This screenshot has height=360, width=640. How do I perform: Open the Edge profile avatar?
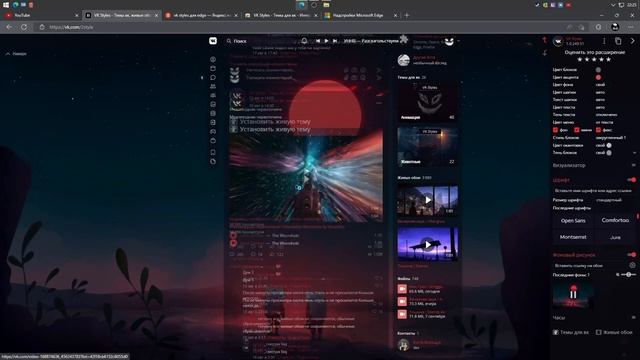click(x=615, y=27)
